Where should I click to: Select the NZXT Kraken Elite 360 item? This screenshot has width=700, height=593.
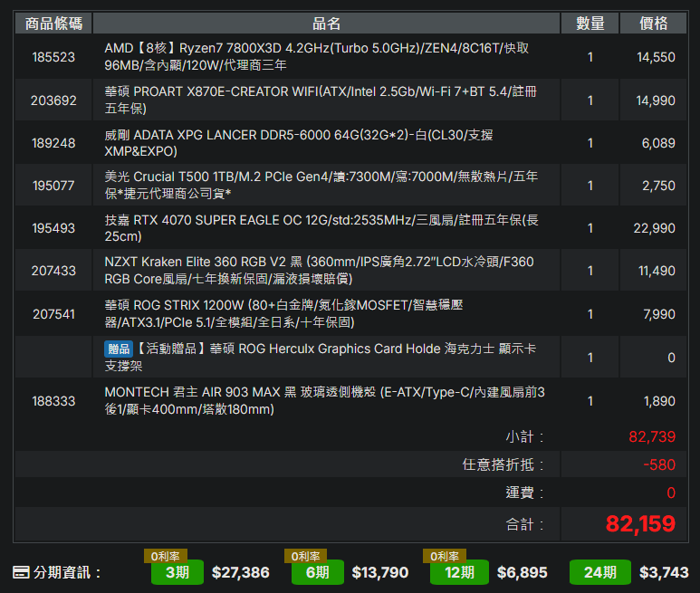(319, 271)
